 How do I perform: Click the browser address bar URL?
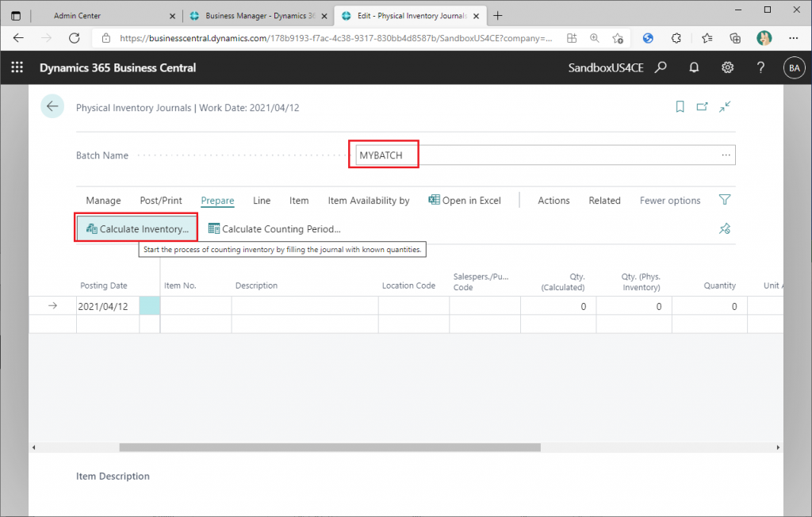335,38
